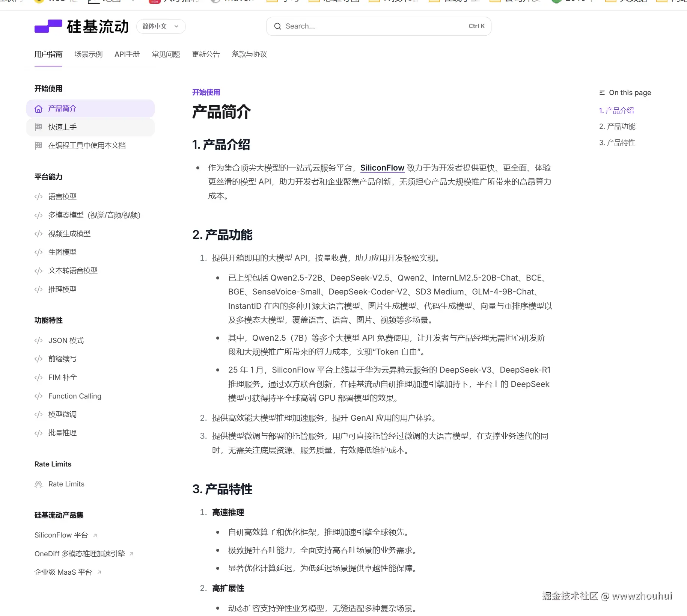This screenshot has height=616, width=687.
Task: Jump to 2. 产品功能 in On this page
Action: 617,127
